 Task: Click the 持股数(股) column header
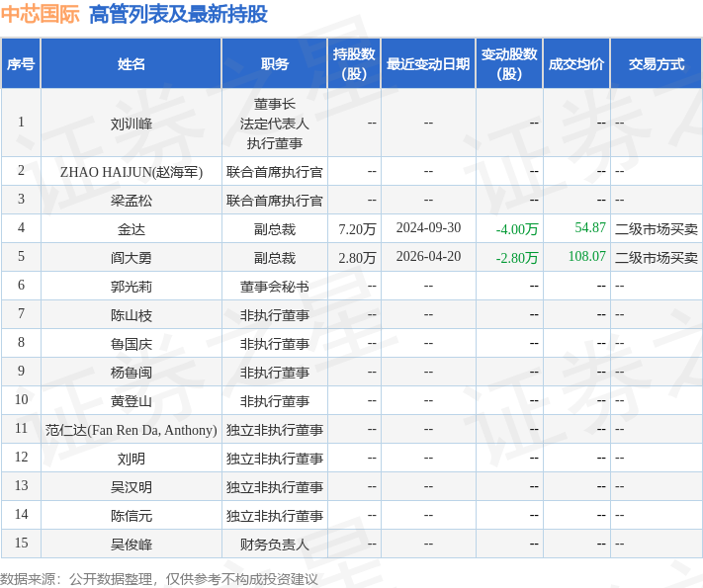click(353, 64)
